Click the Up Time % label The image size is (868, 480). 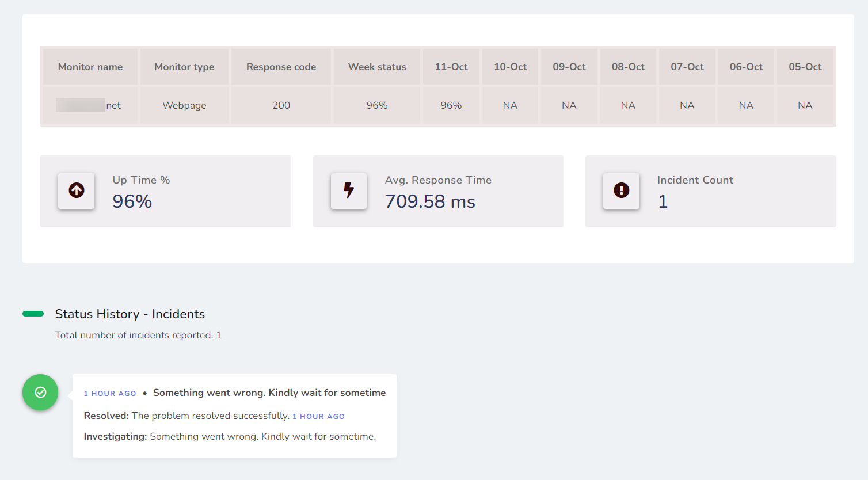(x=141, y=180)
